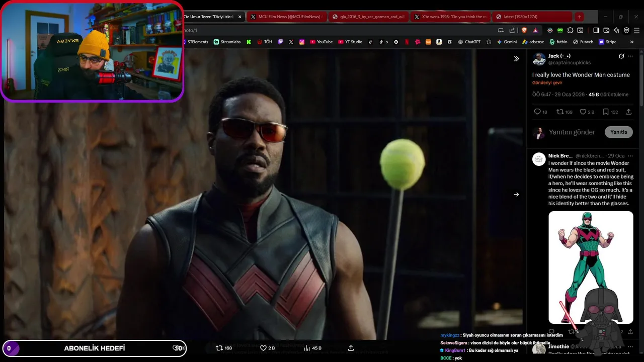The width and height of the screenshot is (644, 362).
Task: Open Nick Bre... reply more options menu
Action: coord(630,156)
